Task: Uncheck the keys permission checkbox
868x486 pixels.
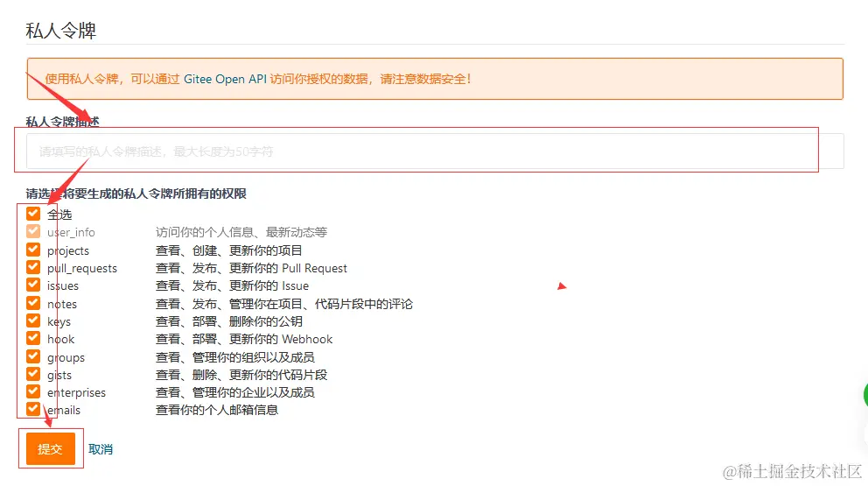Action: (x=33, y=320)
